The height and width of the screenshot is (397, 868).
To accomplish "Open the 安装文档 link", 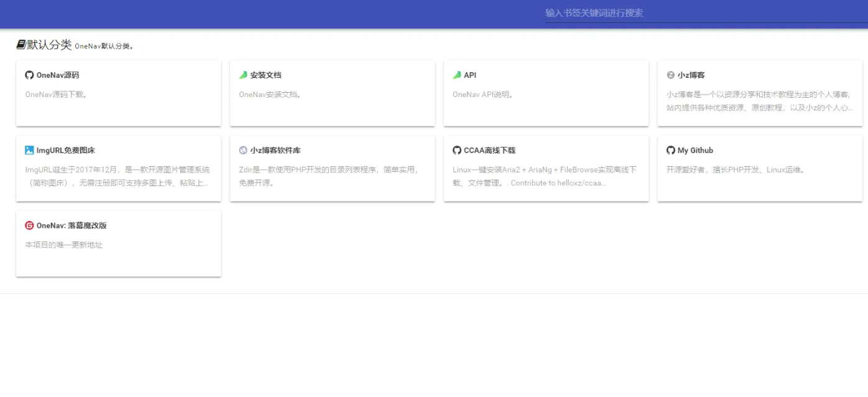I will (x=266, y=75).
